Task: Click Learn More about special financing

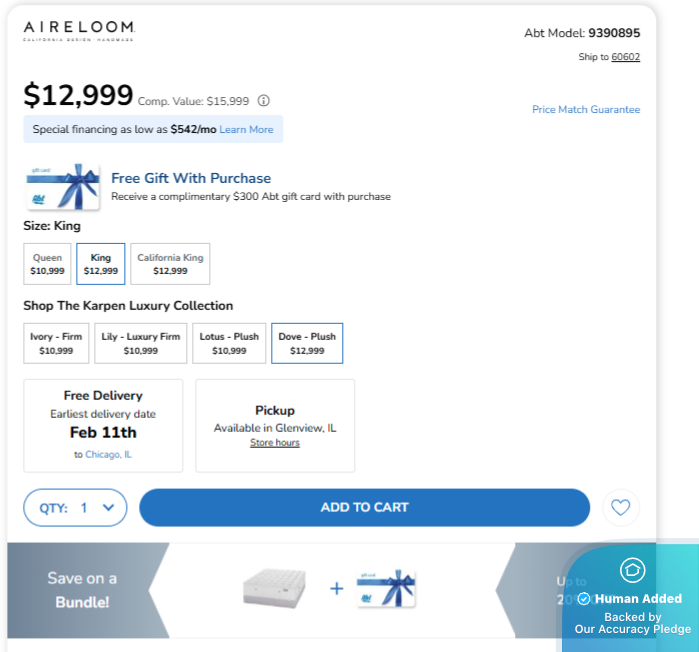Action: tap(246, 129)
